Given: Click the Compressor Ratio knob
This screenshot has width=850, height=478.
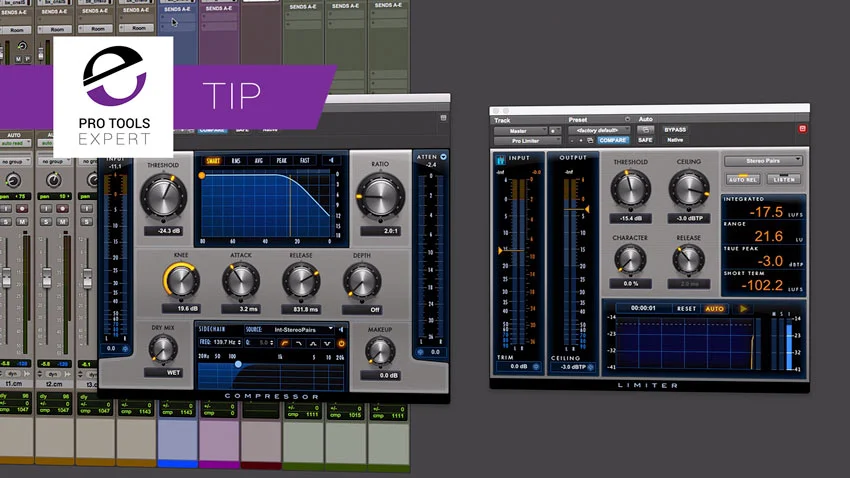Looking at the screenshot, I should 380,196.
